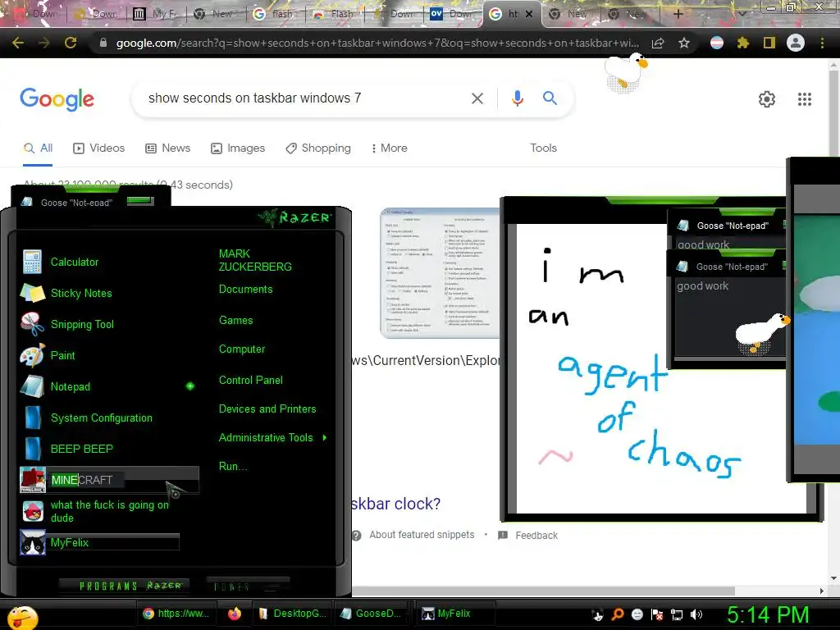Reload the Google search page

click(x=71, y=43)
